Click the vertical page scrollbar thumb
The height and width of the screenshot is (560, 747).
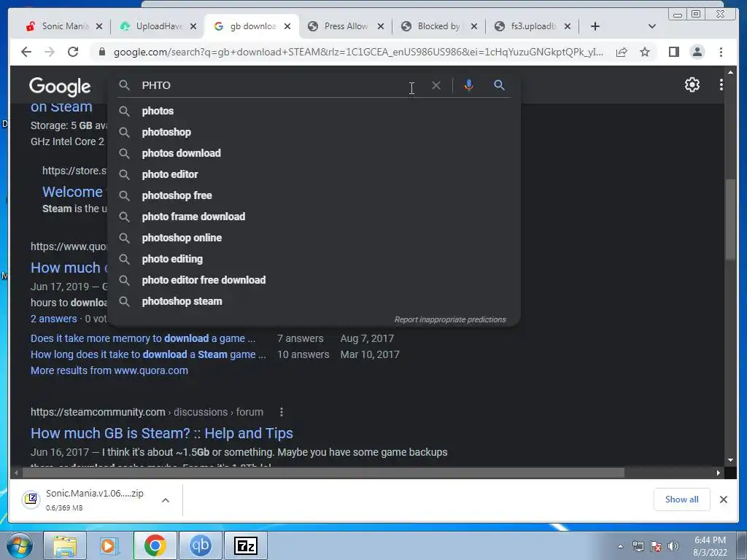730,219
